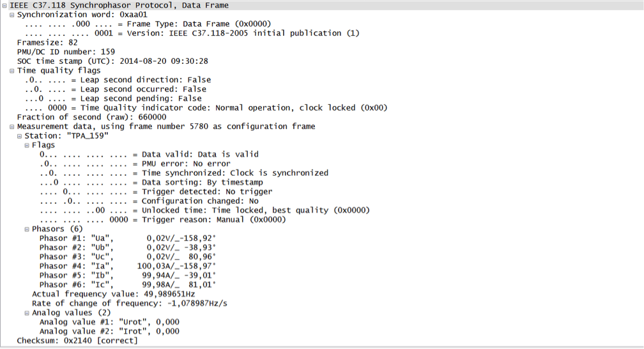The height and width of the screenshot is (349, 644).
Task: Collapse the Measurement data node
Action: coord(12,127)
